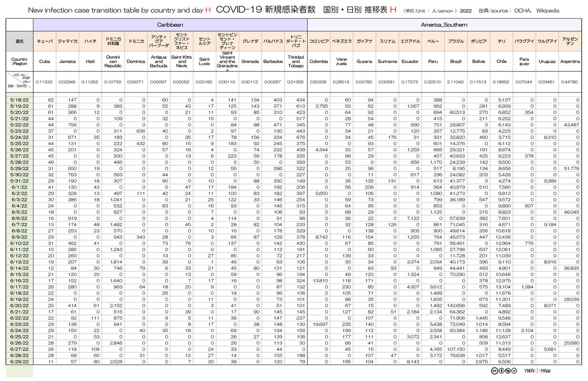Select the Argentina column header

(569, 61)
